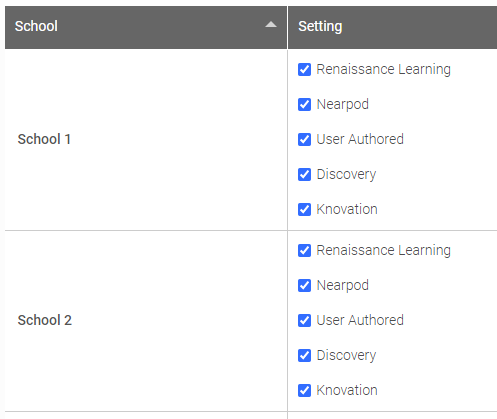The height and width of the screenshot is (419, 497).
Task: Toggle User Authored checkbox for School 1
Action: coord(304,139)
